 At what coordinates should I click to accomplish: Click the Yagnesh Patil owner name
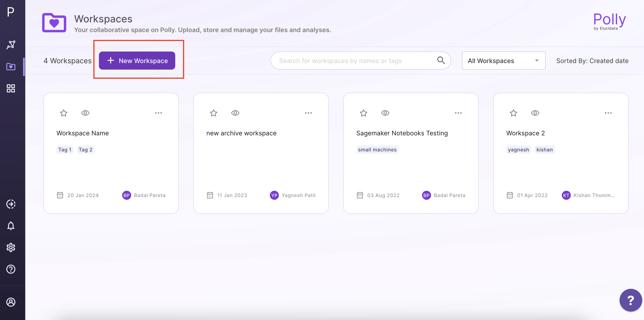299,195
